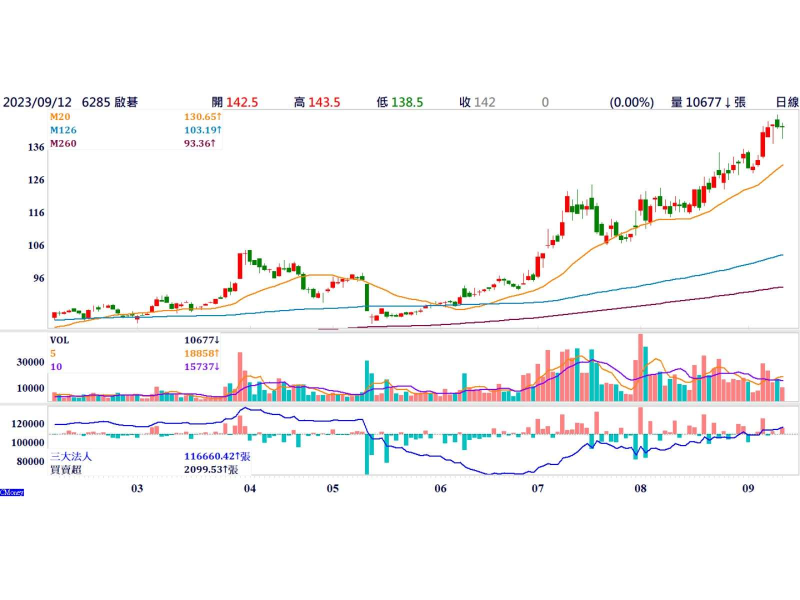
Task: Click the 05 month marker on timeline
Action: point(334,490)
